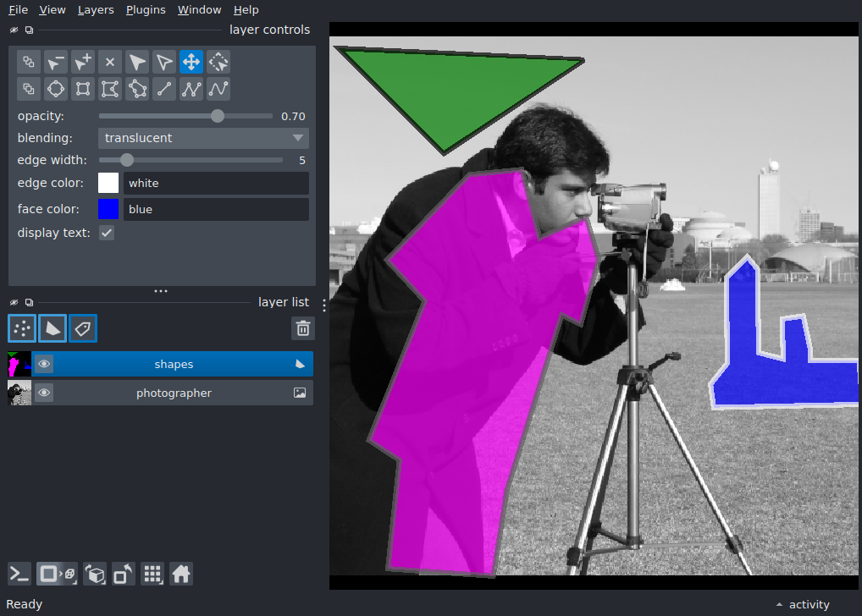Switch to pan/zoom mode
The width and height of the screenshot is (862, 616).
(x=191, y=62)
